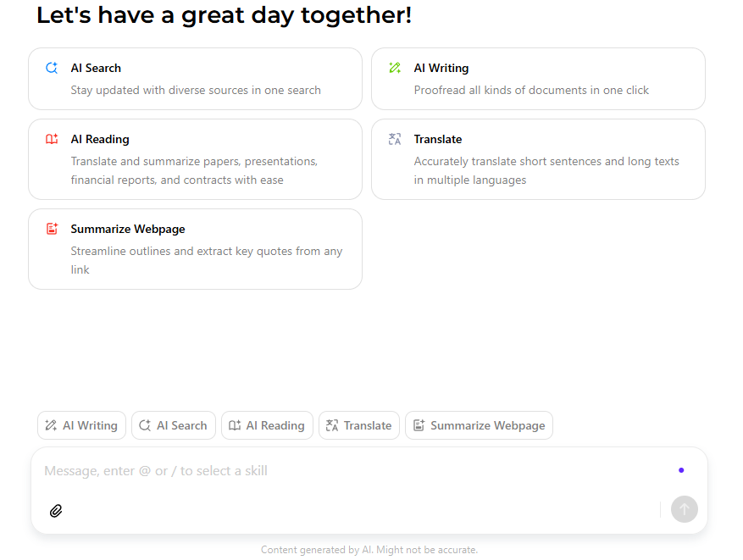Click the red Summarize Webpage card icon
743x560 pixels.
click(x=52, y=229)
